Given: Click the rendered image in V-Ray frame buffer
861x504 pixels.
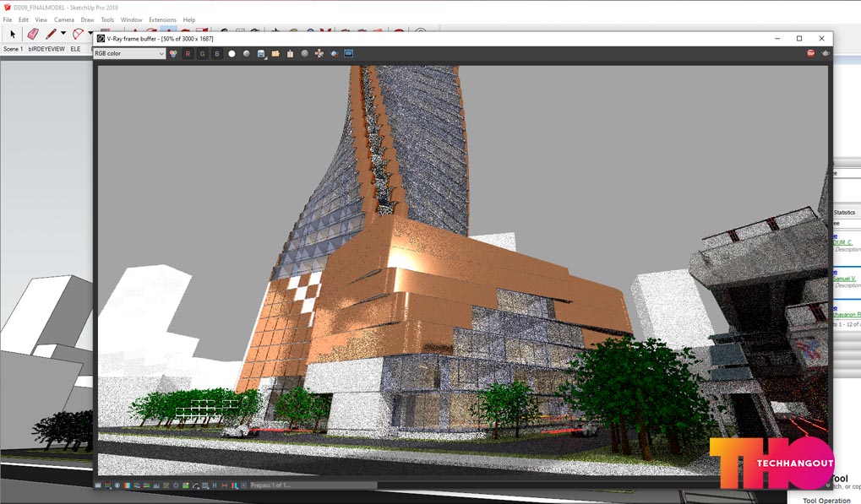Looking at the screenshot, I should point(462,270).
